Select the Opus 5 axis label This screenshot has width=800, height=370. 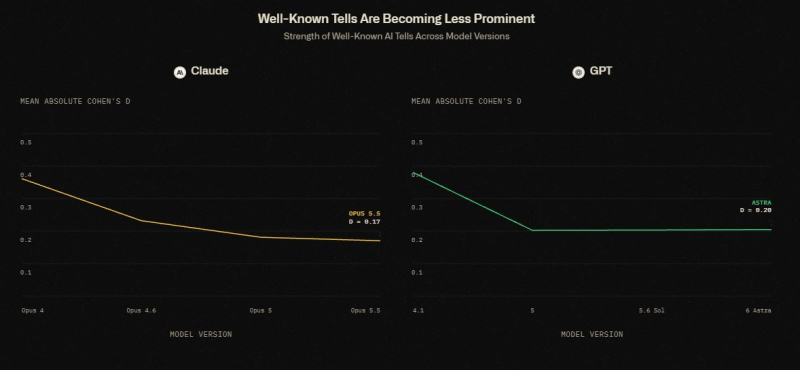pyautogui.click(x=261, y=310)
